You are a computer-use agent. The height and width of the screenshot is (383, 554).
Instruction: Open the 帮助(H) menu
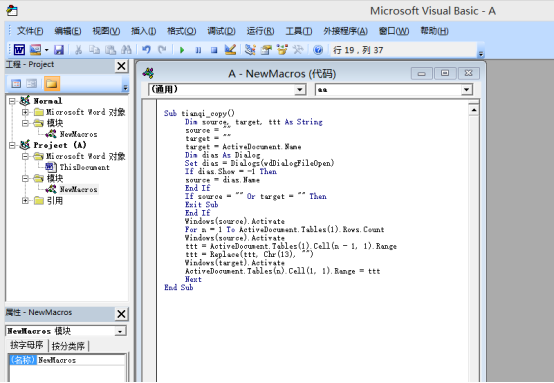coord(434,31)
